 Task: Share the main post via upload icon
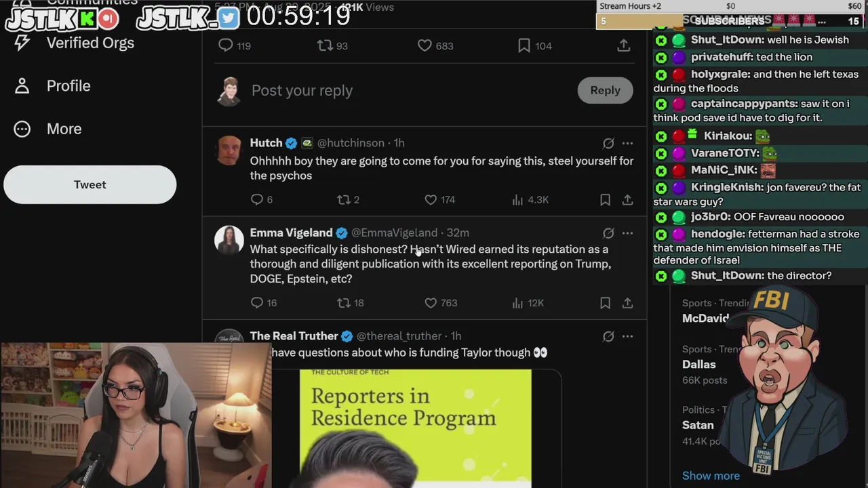(623, 45)
